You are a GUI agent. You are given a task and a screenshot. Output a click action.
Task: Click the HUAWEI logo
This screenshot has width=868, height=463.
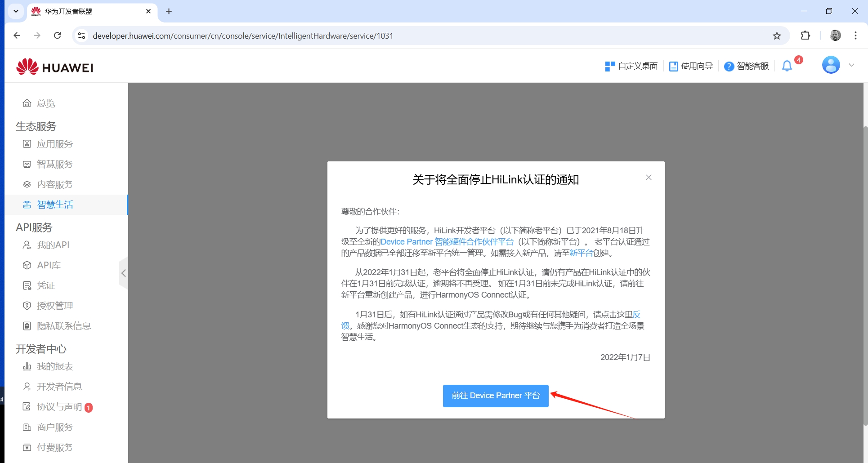[x=54, y=67]
